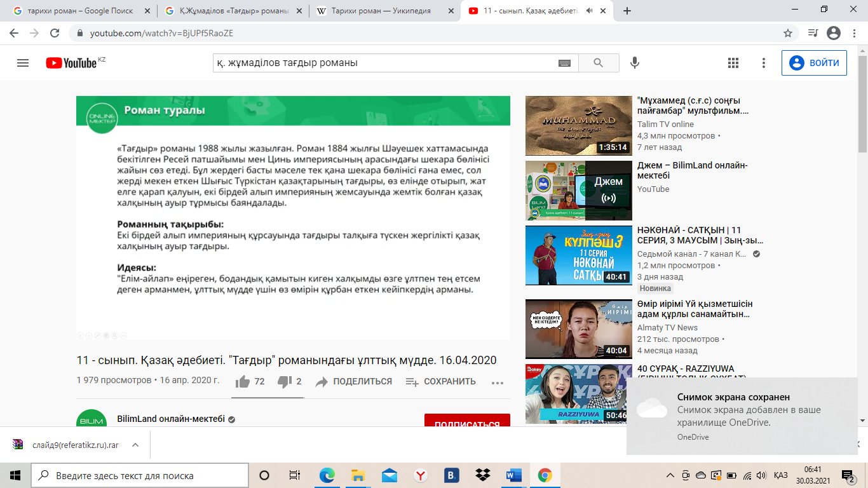The image size is (868, 488).
Task: Open the Мұхаммед мультфильм video title
Action: click(x=693, y=106)
